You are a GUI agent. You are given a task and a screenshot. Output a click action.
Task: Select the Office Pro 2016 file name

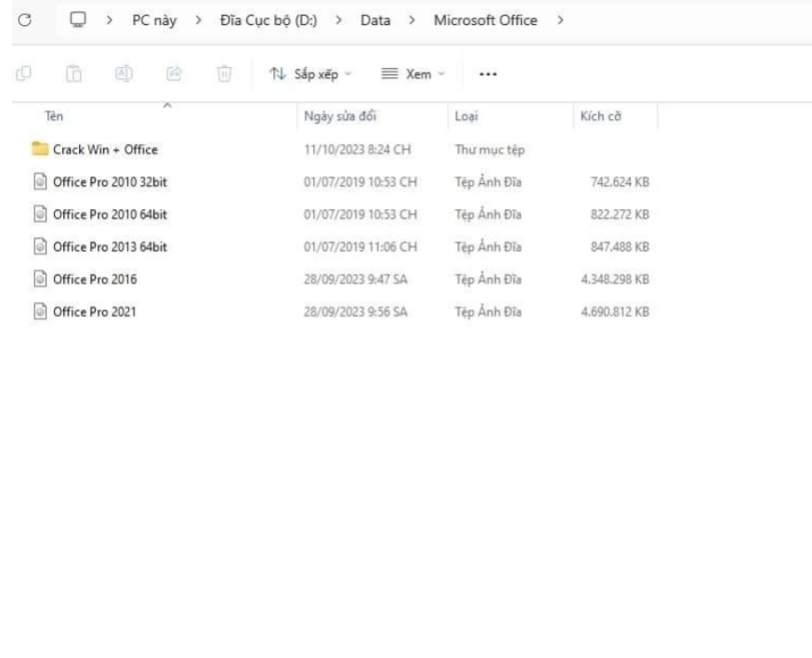coord(95,279)
